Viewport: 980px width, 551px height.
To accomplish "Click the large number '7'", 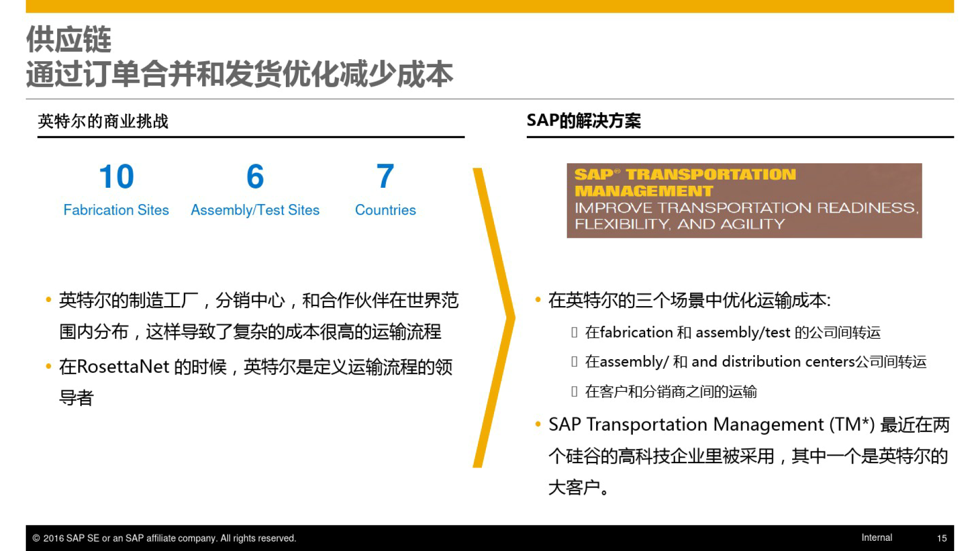I will coord(385,177).
